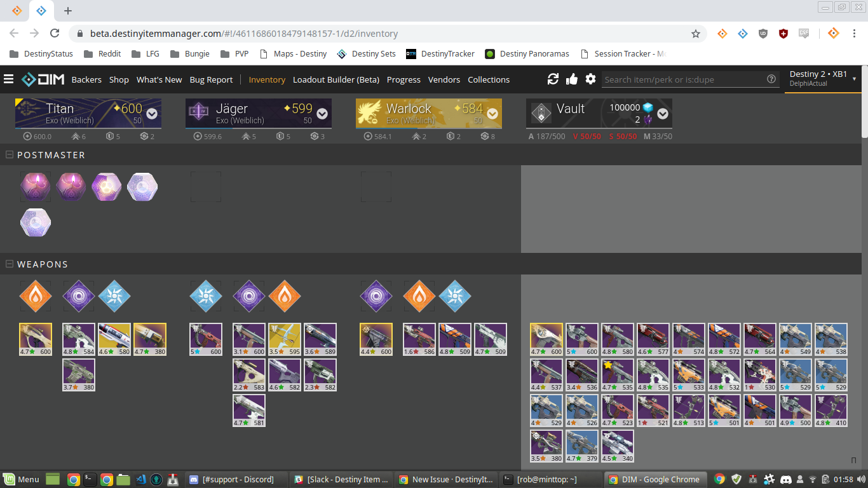Select the Warlock's void subclass icon
The height and width of the screenshot is (488, 868).
pos(376,295)
